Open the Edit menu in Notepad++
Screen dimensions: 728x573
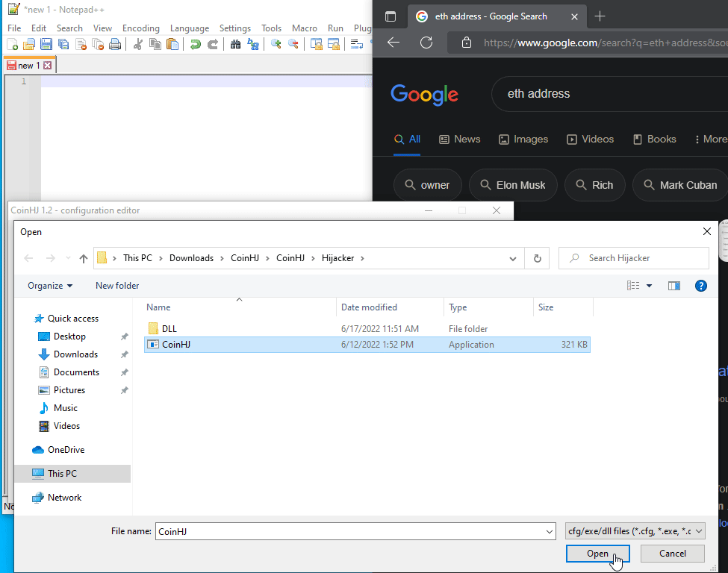(x=39, y=28)
